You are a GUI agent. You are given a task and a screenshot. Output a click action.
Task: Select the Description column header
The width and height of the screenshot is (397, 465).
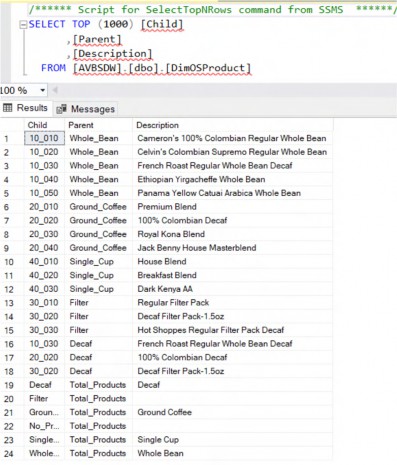click(x=233, y=125)
